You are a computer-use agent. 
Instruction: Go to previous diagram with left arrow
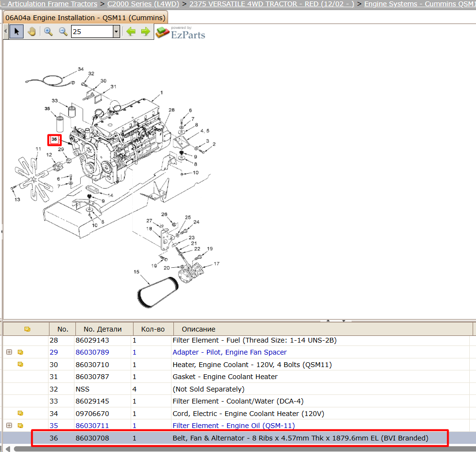coord(131,32)
